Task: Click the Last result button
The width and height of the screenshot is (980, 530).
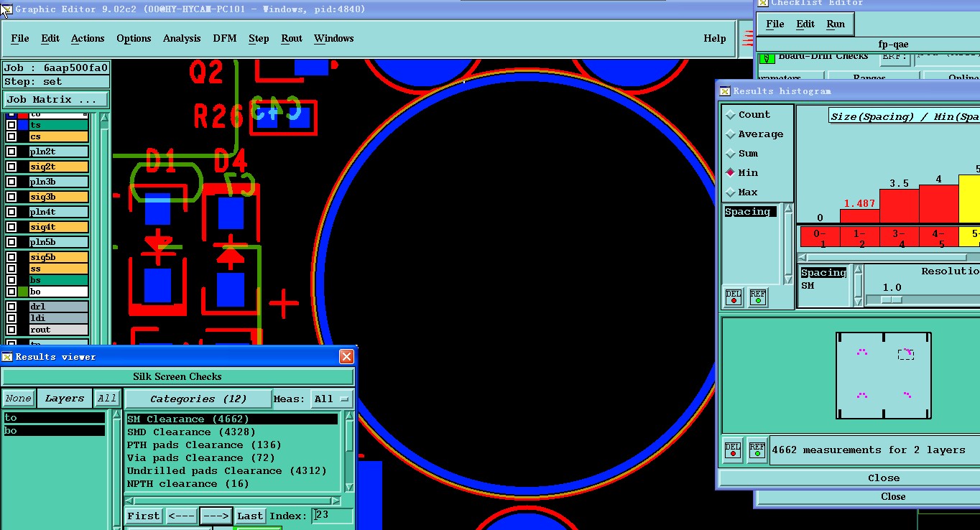Action: pyautogui.click(x=250, y=516)
